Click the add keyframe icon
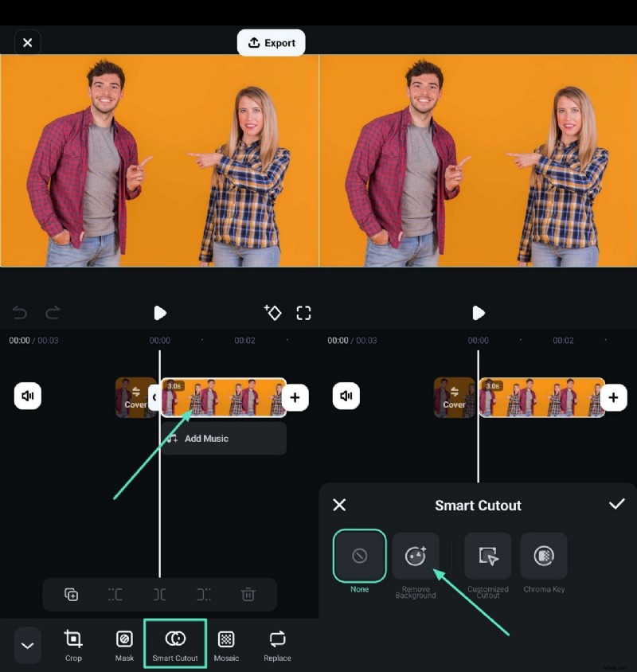Viewport: 637px width, 672px height. click(273, 313)
